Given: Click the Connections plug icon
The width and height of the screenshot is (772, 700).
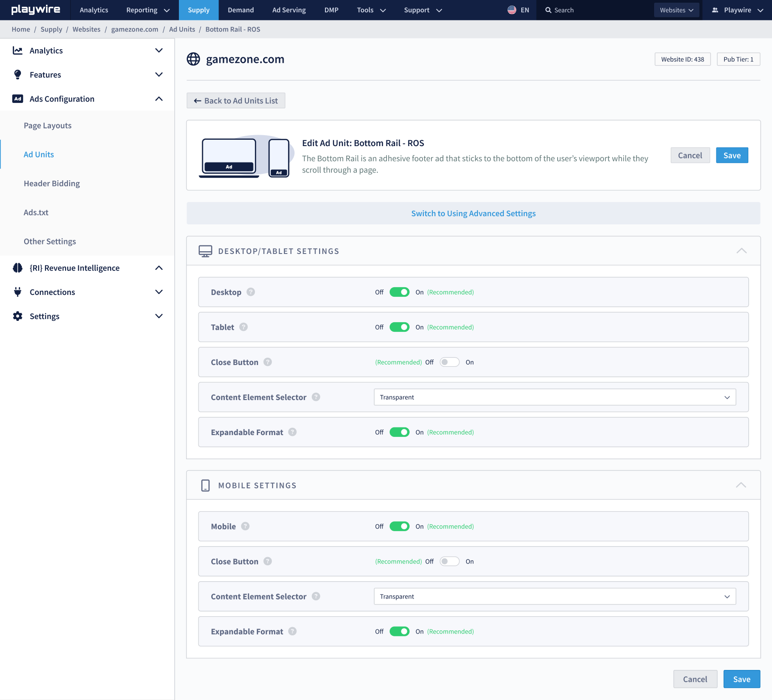Looking at the screenshot, I should coord(18,292).
